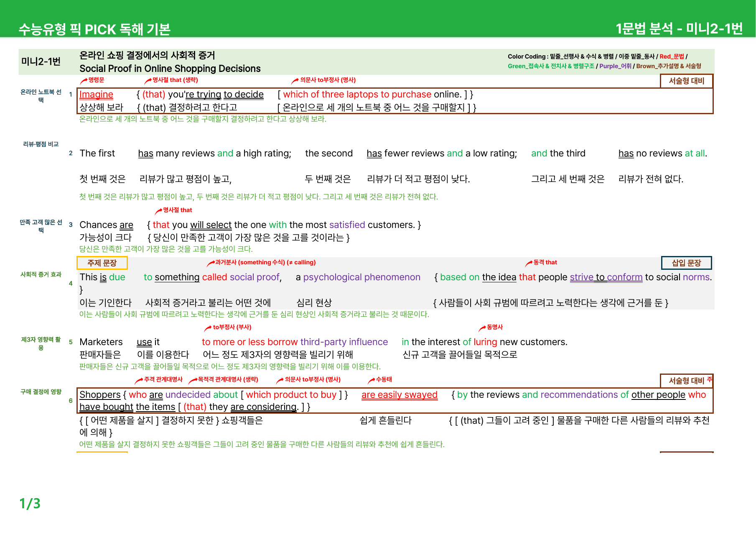Select the Korean title '온라인 쇼핑 결정에서의 사회적 증거'
The width and height of the screenshot is (756, 535).
pyautogui.click(x=147, y=55)
